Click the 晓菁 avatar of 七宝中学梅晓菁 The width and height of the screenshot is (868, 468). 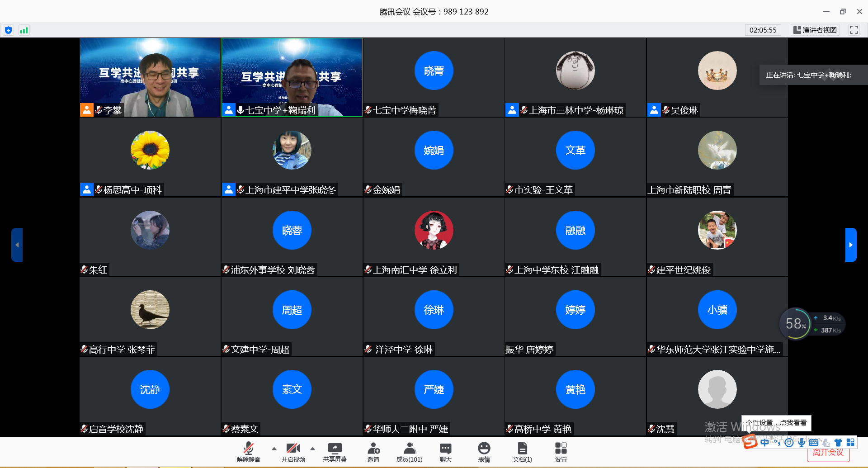[x=434, y=71]
